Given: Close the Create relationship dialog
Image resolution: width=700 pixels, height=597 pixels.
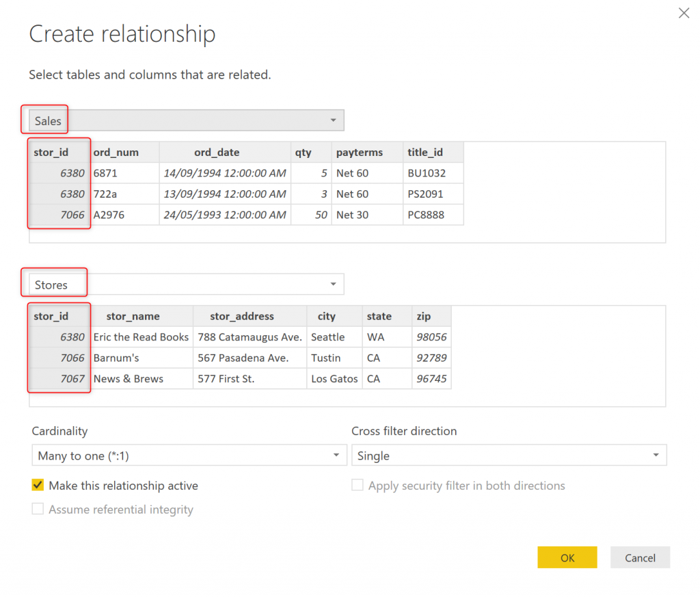Looking at the screenshot, I should (684, 13).
